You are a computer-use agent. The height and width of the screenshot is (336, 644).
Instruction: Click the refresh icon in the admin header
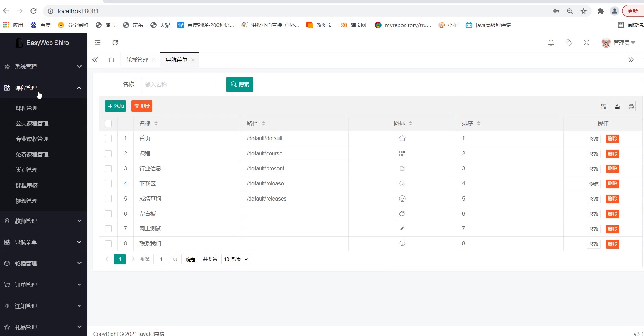(x=115, y=43)
